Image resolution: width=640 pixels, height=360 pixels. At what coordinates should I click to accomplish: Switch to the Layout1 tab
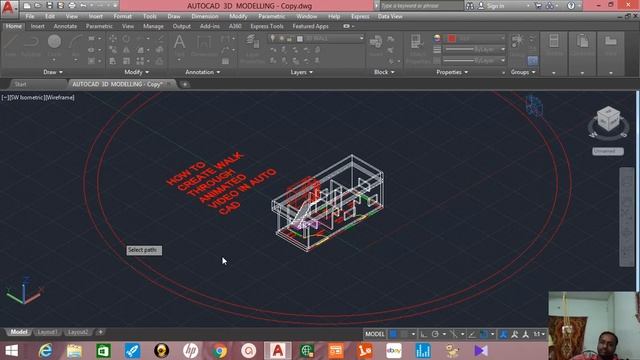click(47, 332)
